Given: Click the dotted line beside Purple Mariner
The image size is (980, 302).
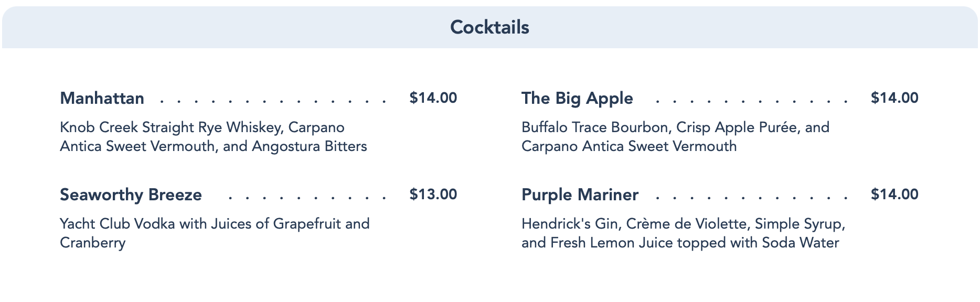Looking at the screenshot, I should click(x=750, y=197).
